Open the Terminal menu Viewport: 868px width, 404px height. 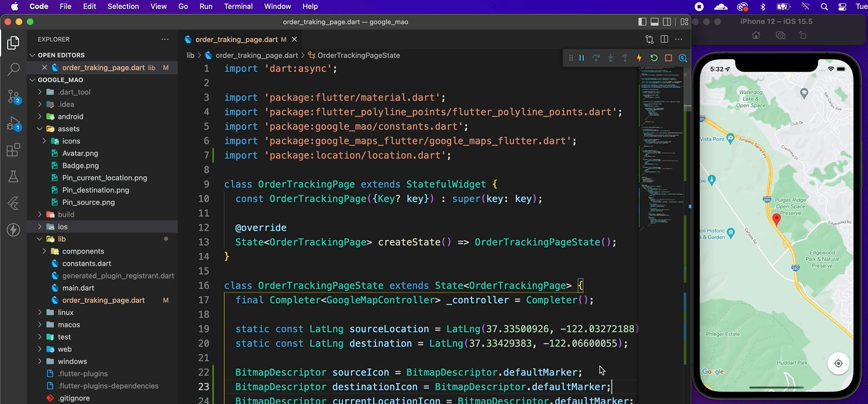(238, 7)
